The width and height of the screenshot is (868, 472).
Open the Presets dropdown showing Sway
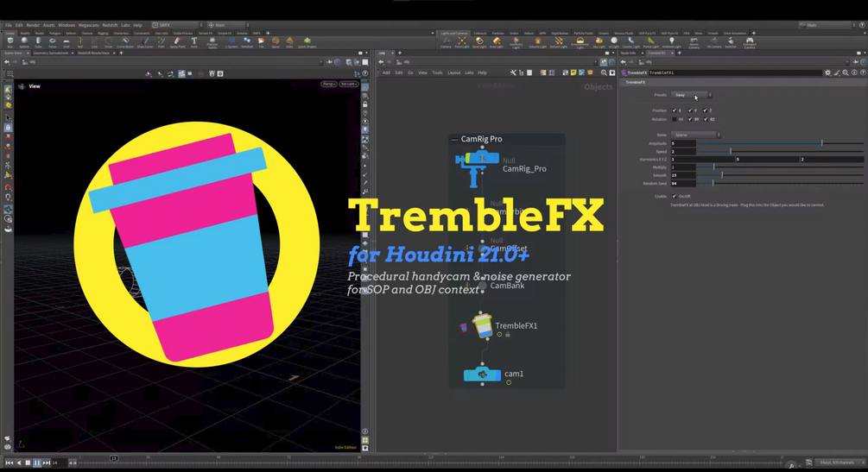click(692, 95)
